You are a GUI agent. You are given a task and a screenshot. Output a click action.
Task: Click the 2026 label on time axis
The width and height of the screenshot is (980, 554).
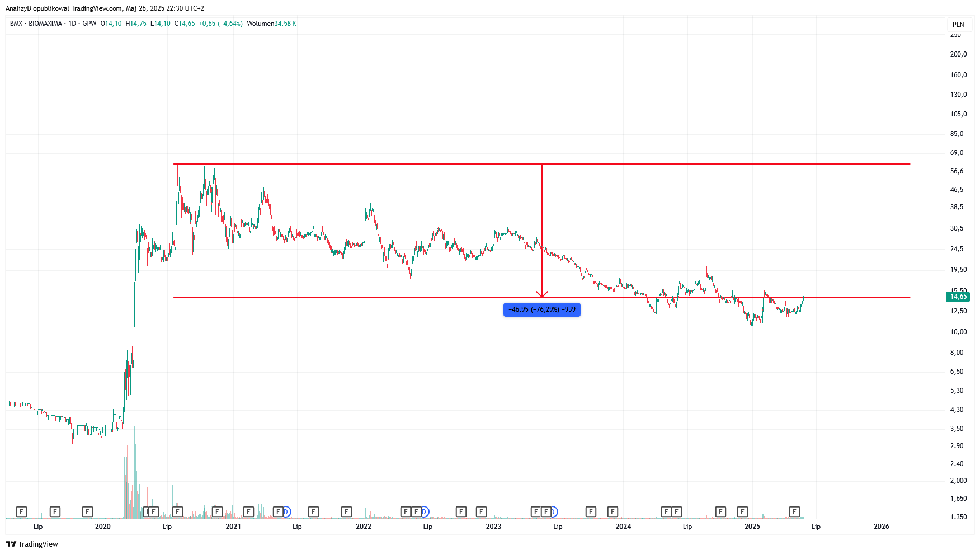pyautogui.click(x=881, y=527)
